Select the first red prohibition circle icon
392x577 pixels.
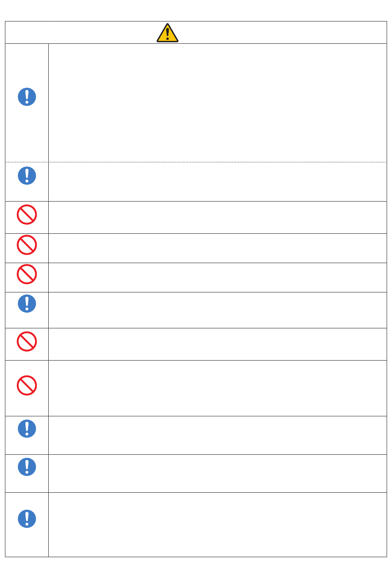(x=27, y=215)
